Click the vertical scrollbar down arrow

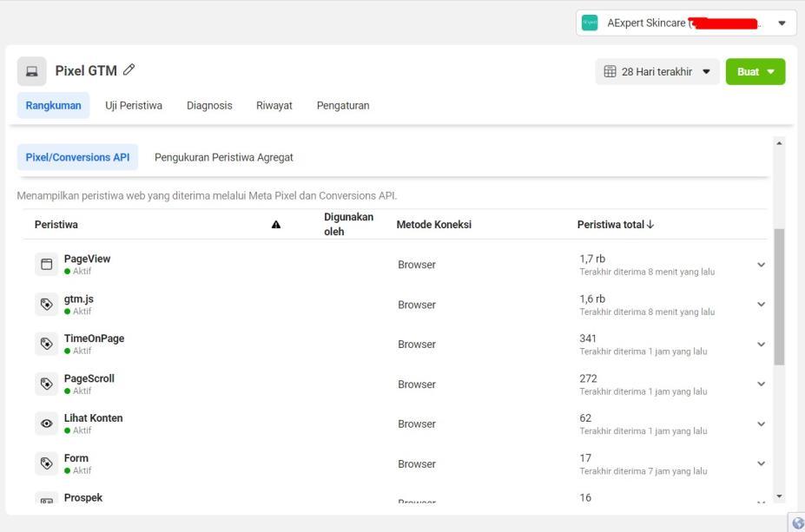(779, 496)
